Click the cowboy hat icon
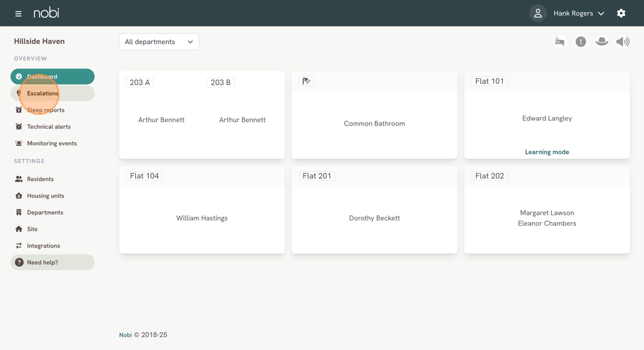The image size is (644, 350). 601,41
